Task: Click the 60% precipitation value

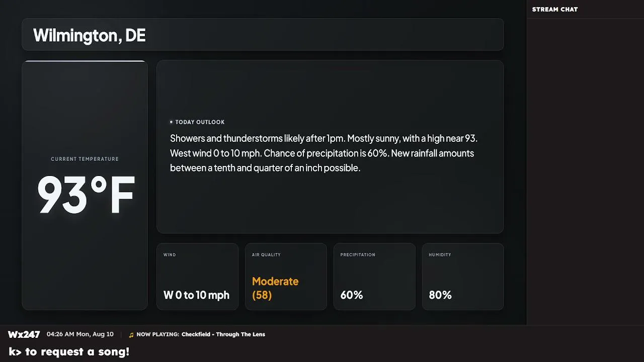Action: 352,295
